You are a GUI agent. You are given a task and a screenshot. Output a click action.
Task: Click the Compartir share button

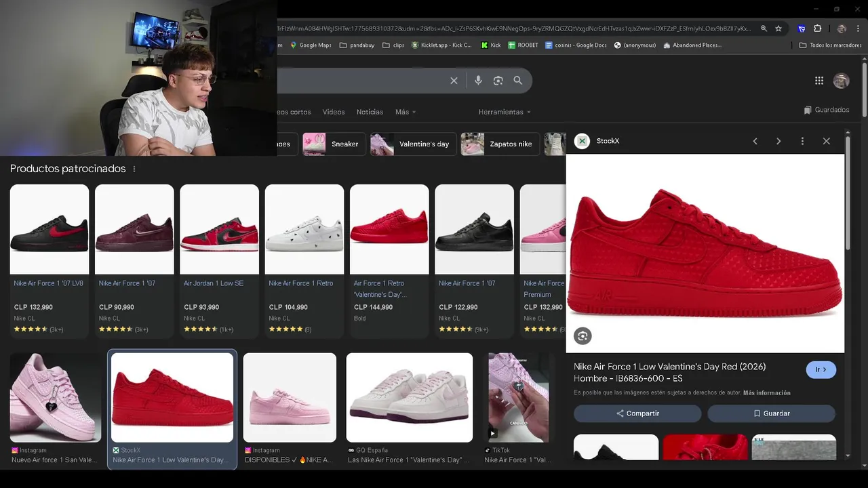[637, 413]
